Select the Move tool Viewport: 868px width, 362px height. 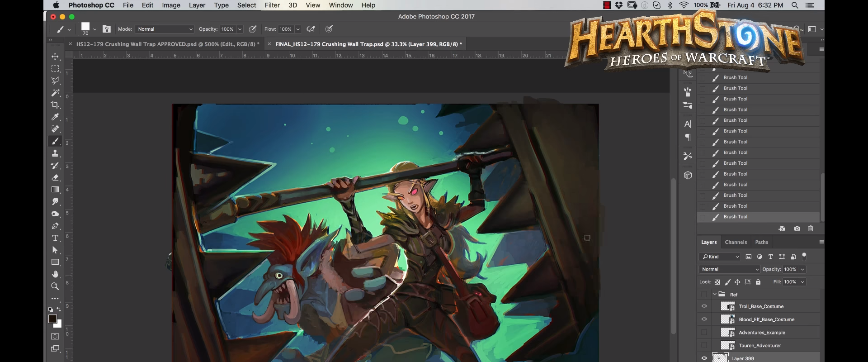pos(55,57)
